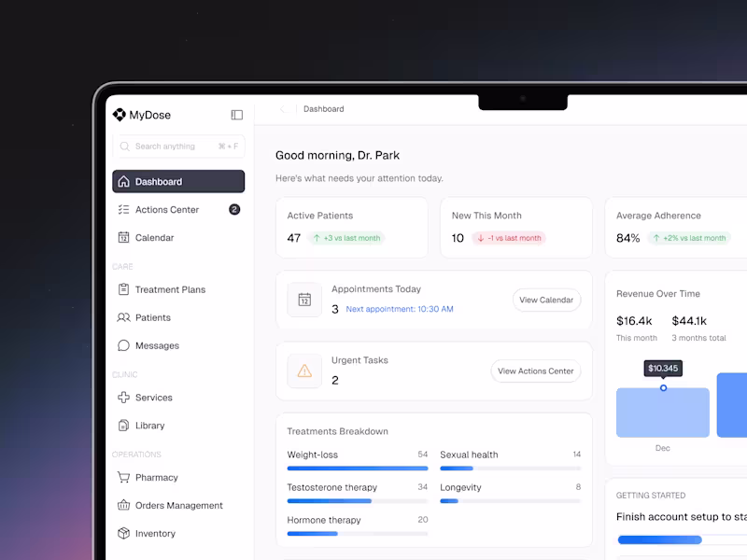The image size is (747, 560).
Task: Click the Actions Center badge showing 2
Action: tap(234, 209)
